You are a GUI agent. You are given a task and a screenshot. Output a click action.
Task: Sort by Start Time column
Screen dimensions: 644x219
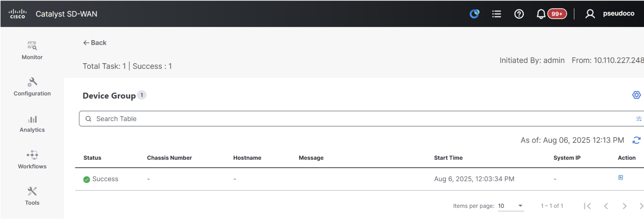pyautogui.click(x=448, y=158)
